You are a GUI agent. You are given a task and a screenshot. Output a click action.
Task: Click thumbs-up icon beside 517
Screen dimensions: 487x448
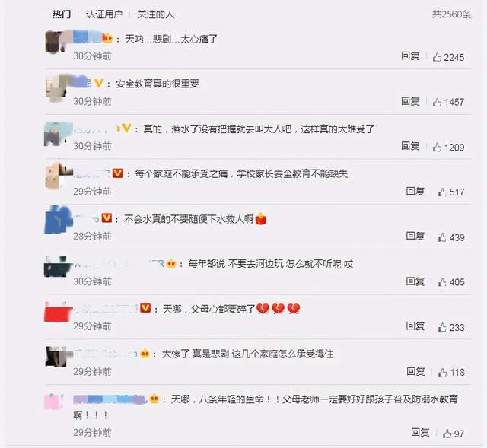tap(442, 192)
